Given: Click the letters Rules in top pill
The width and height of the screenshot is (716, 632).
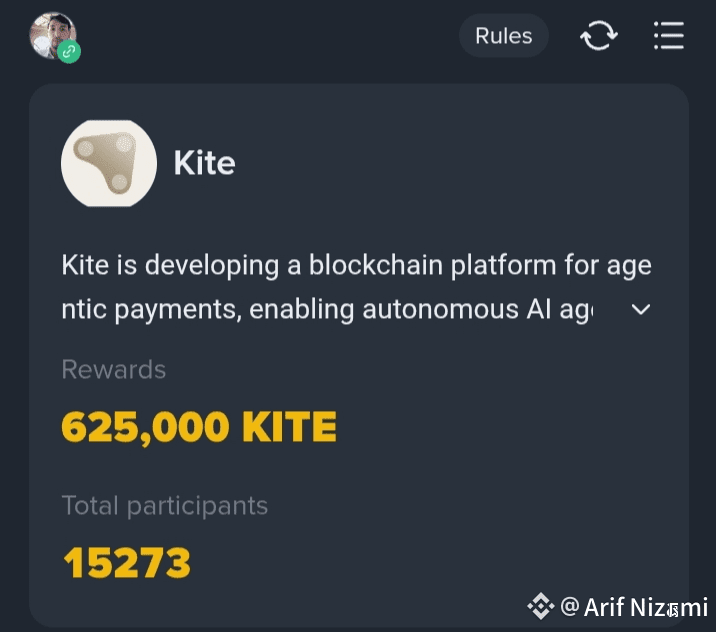Looking at the screenshot, I should point(503,36).
